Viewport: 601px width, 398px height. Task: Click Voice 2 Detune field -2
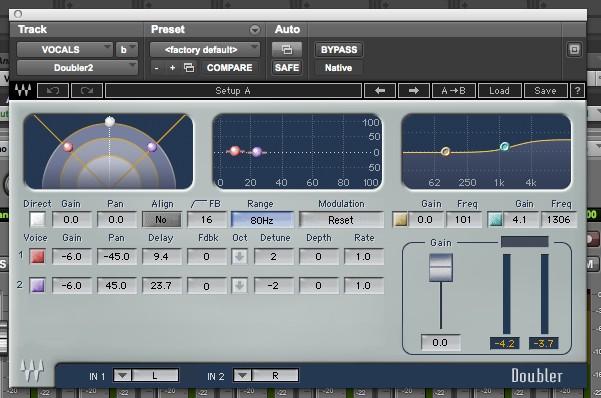click(274, 286)
